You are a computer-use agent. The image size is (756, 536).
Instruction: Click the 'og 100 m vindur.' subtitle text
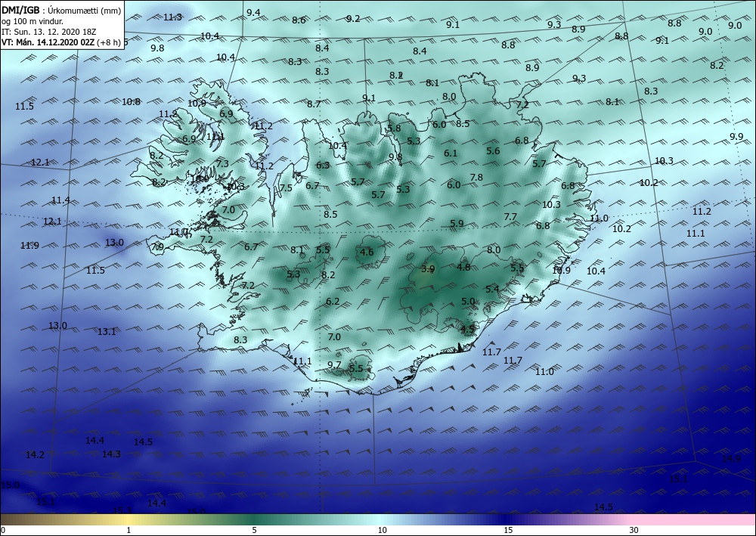coord(33,20)
